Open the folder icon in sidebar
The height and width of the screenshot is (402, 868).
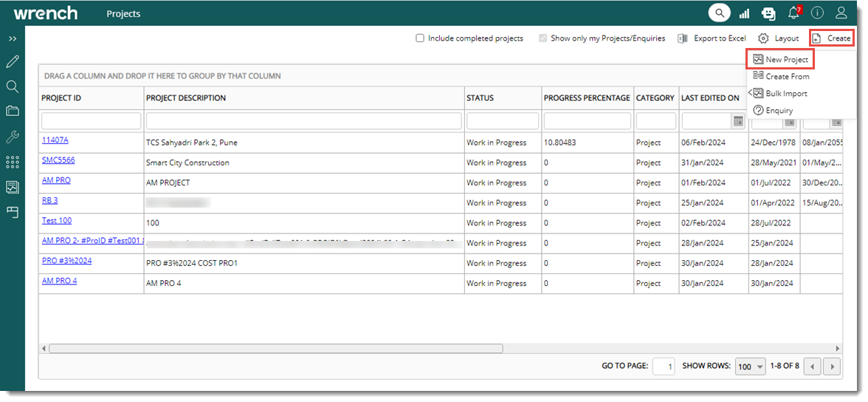click(12, 111)
